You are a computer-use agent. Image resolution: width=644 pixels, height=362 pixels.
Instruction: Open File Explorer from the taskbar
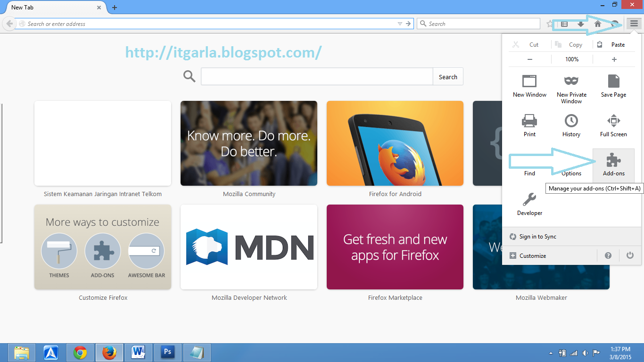[22, 353]
